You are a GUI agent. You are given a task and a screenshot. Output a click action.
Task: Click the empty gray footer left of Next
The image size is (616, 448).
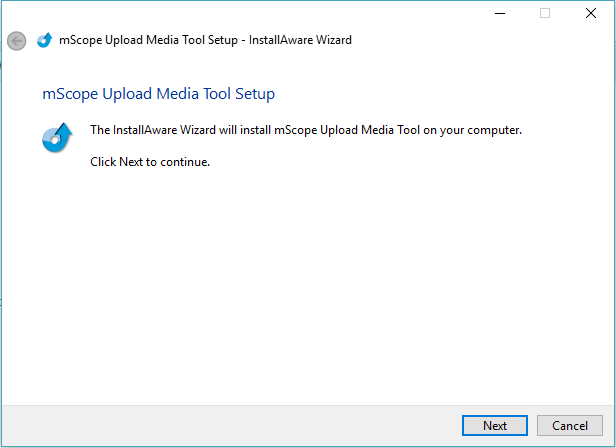[230, 425]
